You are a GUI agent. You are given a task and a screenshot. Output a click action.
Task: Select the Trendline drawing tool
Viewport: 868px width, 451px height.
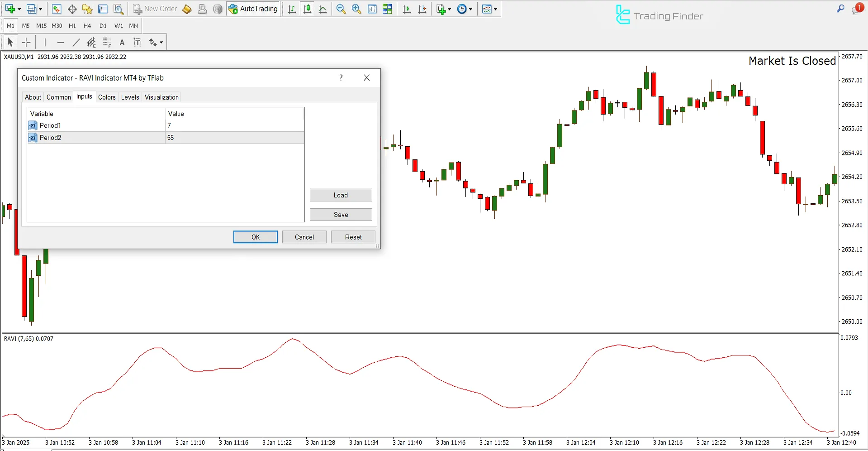pyautogui.click(x=76, y=42)
